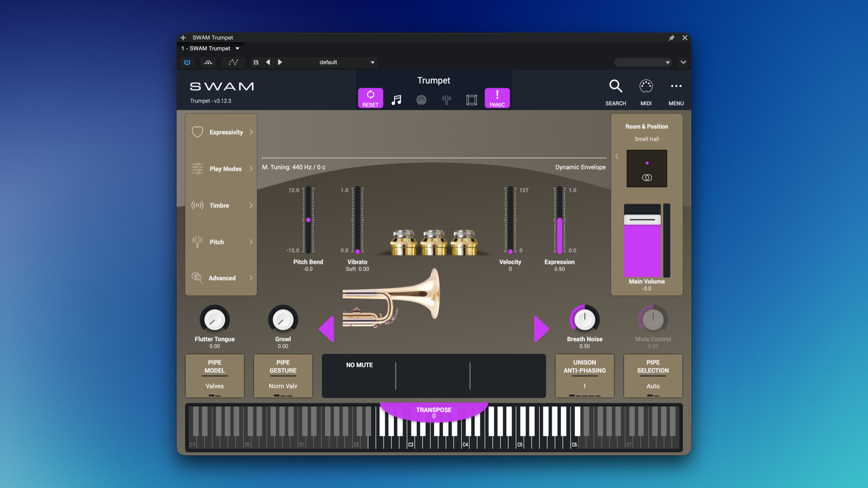Open the Pitch section
868x488 pixels.
pyautogui.click(x=222, y=242)
